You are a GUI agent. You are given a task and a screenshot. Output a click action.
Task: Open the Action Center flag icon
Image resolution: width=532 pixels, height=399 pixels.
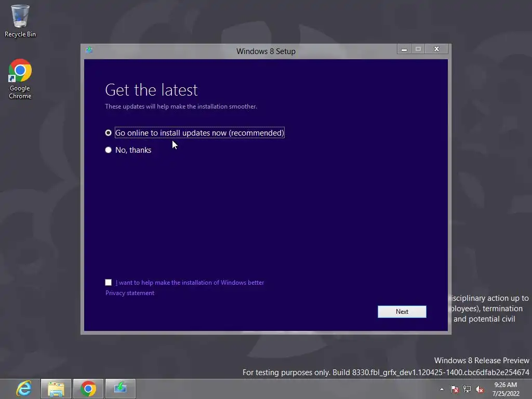[x=455, y=389]
